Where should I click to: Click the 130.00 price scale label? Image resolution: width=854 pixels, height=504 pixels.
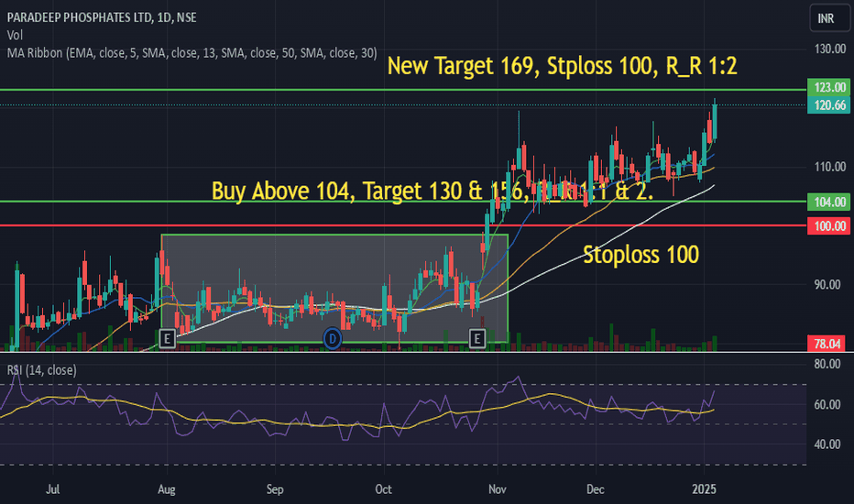pos(830,49)
